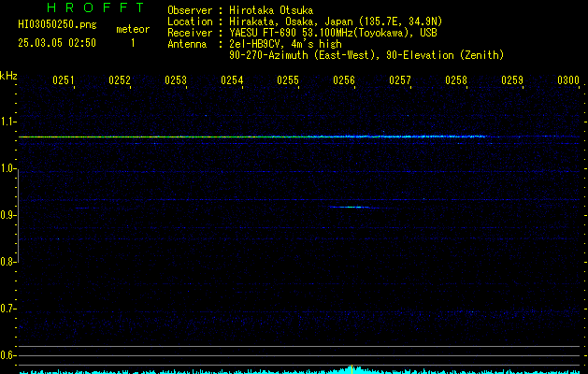Click the 1.1 kHz axis label

pyautogui.click(x=7, y=122)
